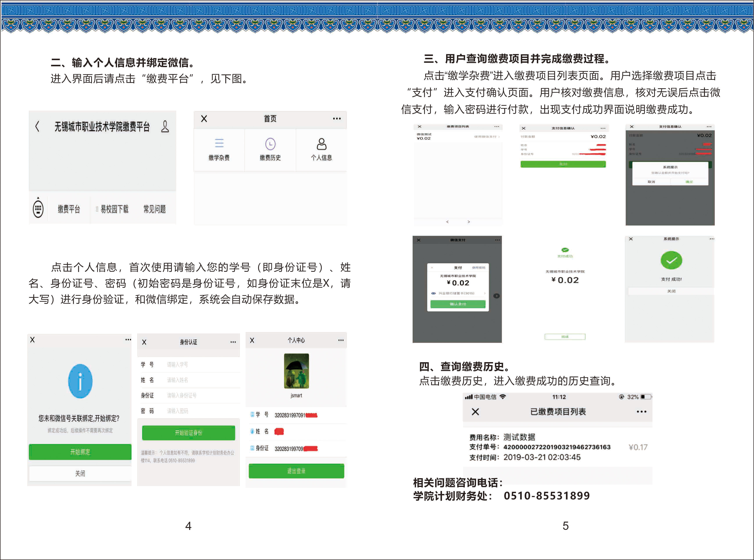Viewport: 754px width, 560px height.
Task: Tap three-dots menu on 首页 header
Action: [x=337, y=119]
